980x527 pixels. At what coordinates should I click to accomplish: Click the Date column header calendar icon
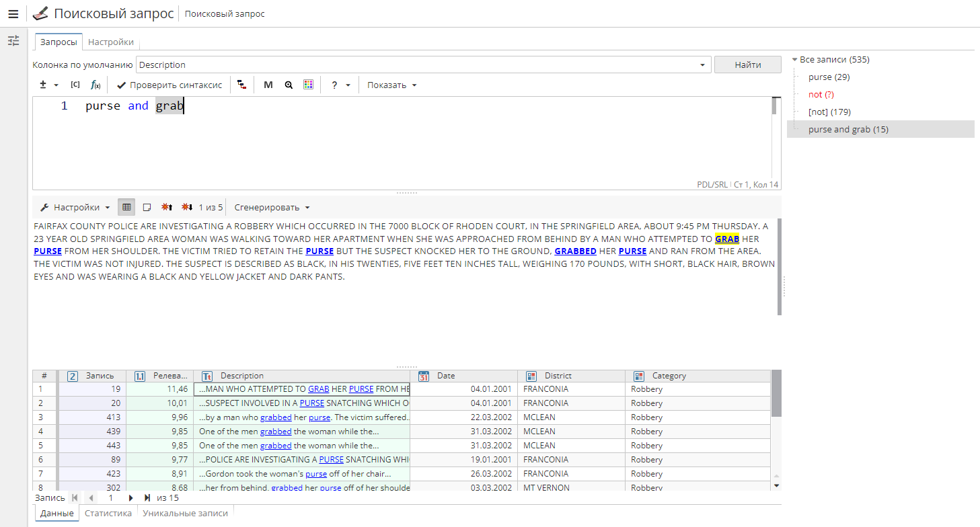point(424,376)
